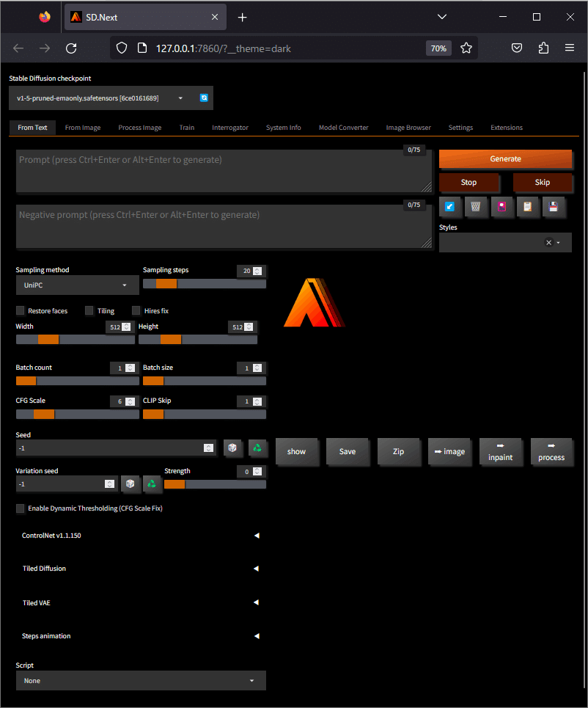588x708 pixels.
Task: Adjust the Width slider
Action: [x=76, y=340]
